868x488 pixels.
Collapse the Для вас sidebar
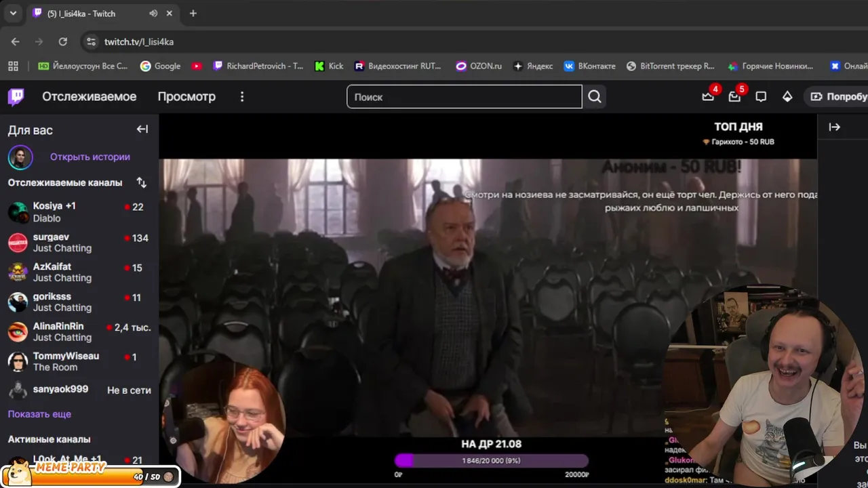coord(142,129)
